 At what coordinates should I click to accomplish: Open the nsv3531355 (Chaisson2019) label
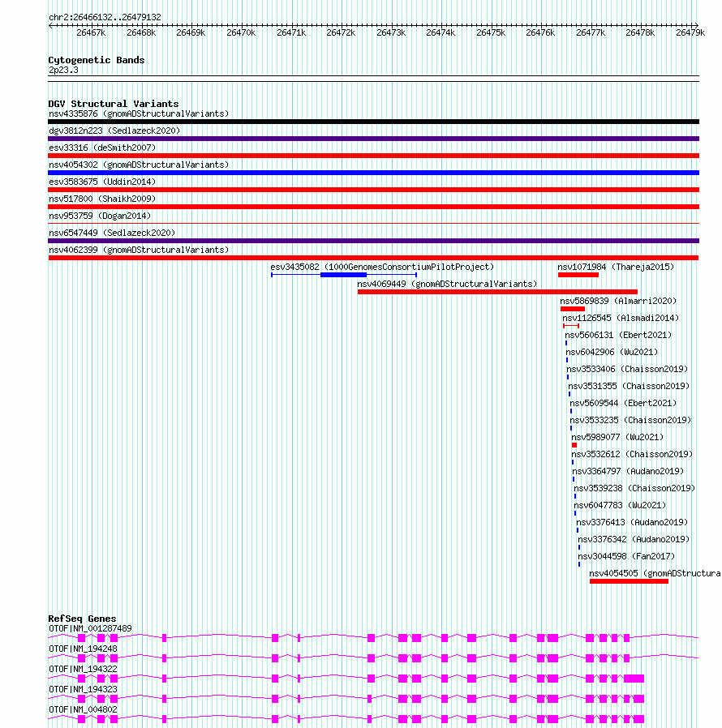tap(629, 386)
